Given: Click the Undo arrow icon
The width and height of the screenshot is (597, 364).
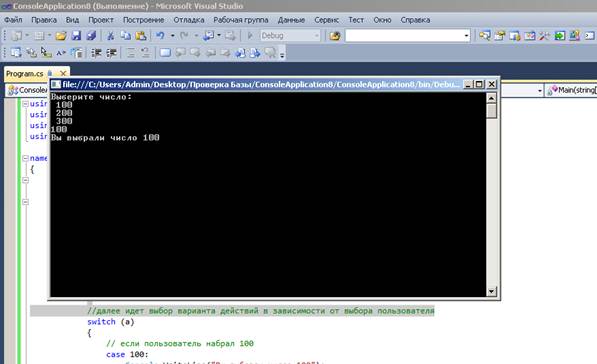Looking at the screenshot, I should (160, 36).
